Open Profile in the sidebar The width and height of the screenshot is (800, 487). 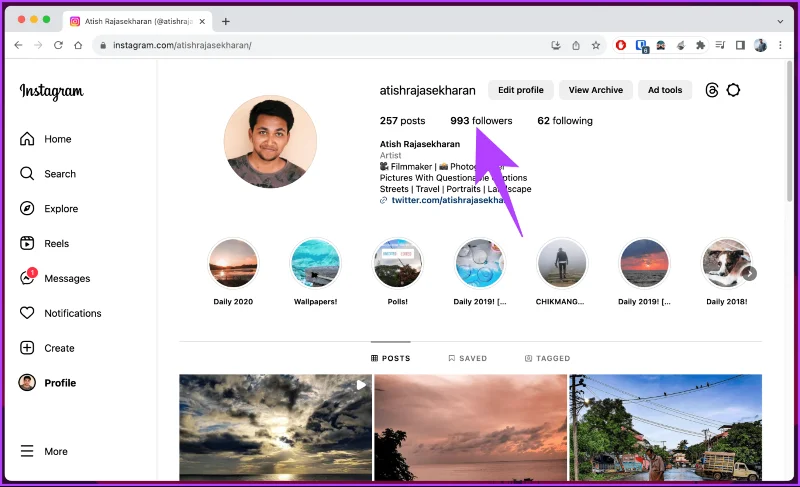(47, 382)
